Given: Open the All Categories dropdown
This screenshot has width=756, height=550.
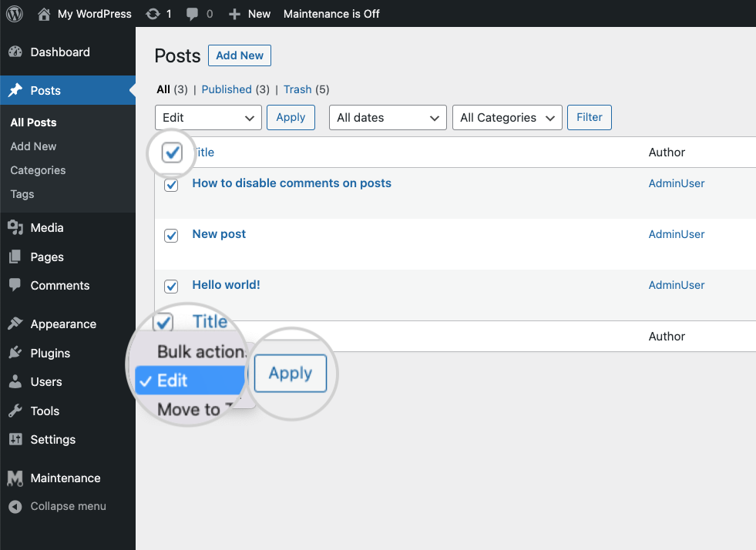Looking at the screenshot, I should 507,118.
